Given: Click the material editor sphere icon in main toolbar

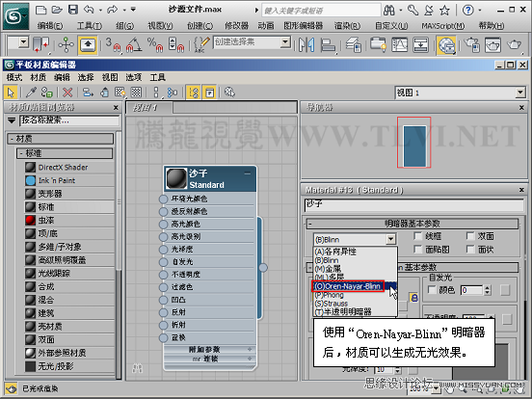Looking at the screenshot, I should tap(446, 44).
